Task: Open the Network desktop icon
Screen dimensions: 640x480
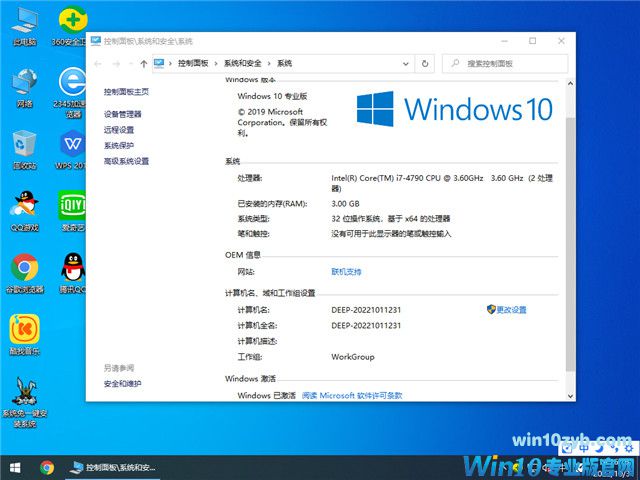Action: [25, 87]
